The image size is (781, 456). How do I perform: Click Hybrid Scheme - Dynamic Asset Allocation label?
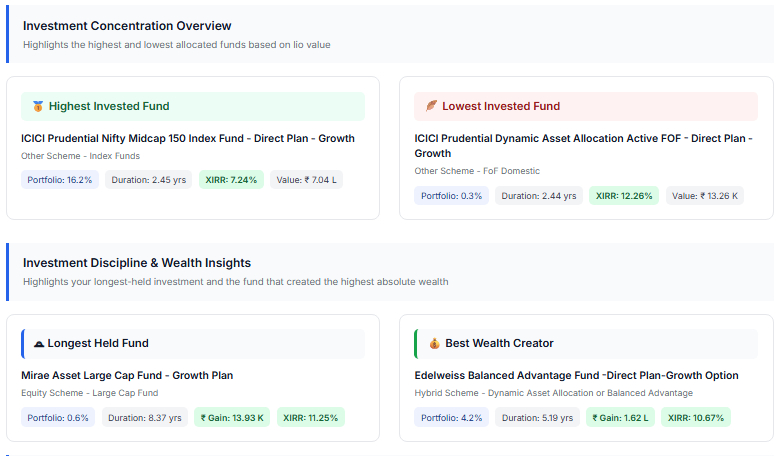(x=553, y=393)
